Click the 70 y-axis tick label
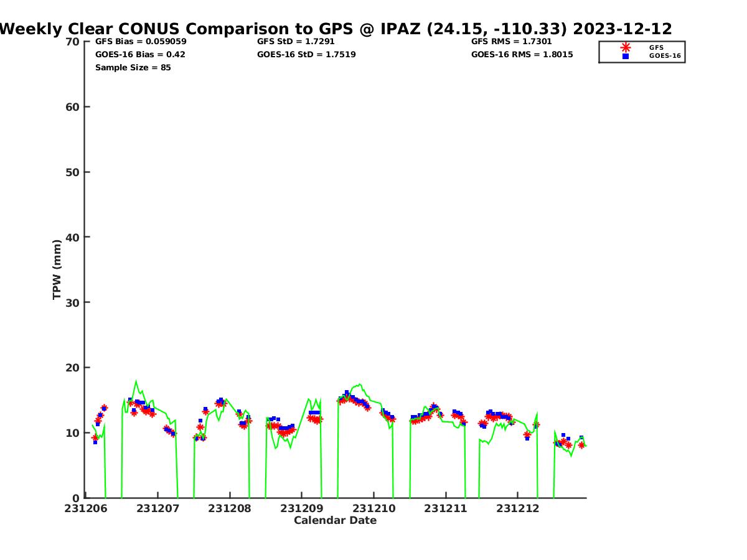Image resolution: width=747 pixels, height=560 pixels. pos(72,42)
